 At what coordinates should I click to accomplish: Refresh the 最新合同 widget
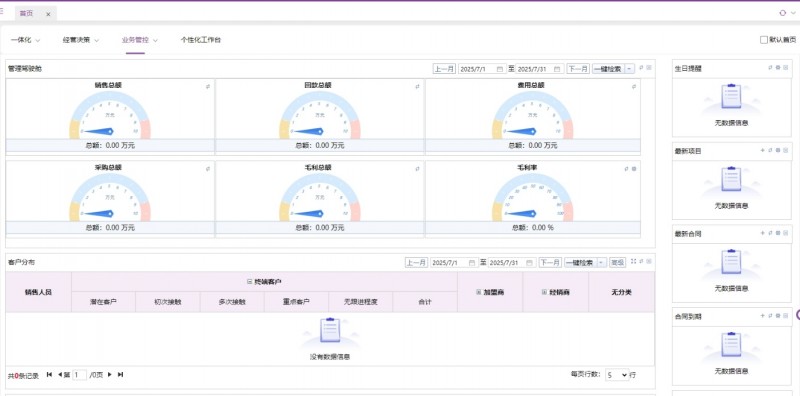(x=770, y=233)
